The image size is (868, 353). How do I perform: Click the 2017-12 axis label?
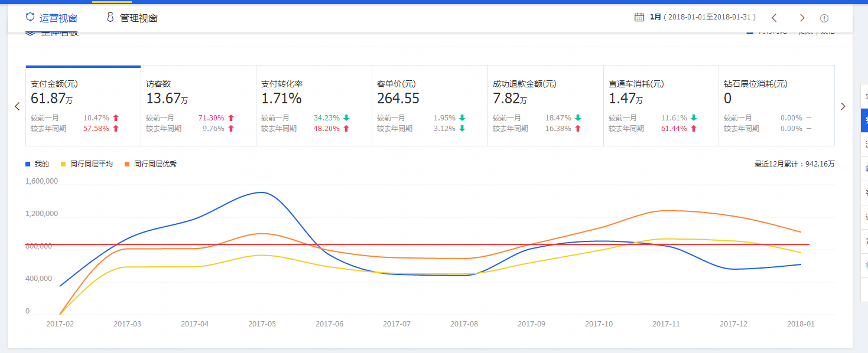(x=733, y=323)
